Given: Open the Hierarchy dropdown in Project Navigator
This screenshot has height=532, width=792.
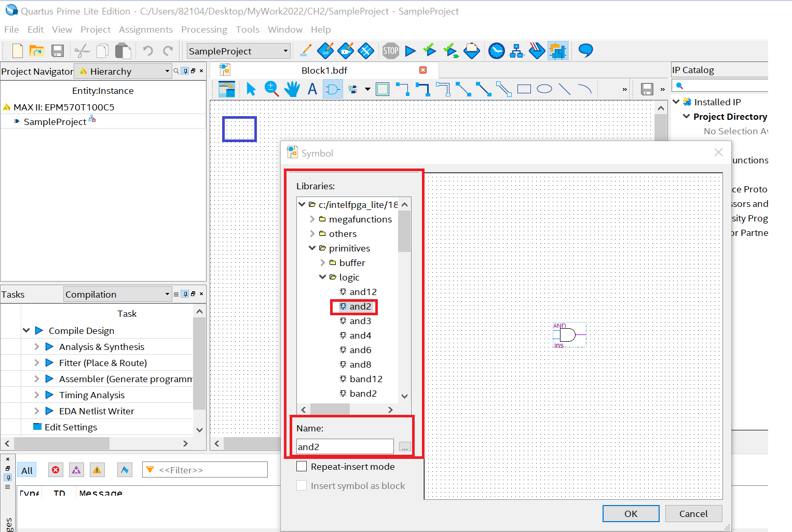Looking at the screenshot, I should [123, 71].
